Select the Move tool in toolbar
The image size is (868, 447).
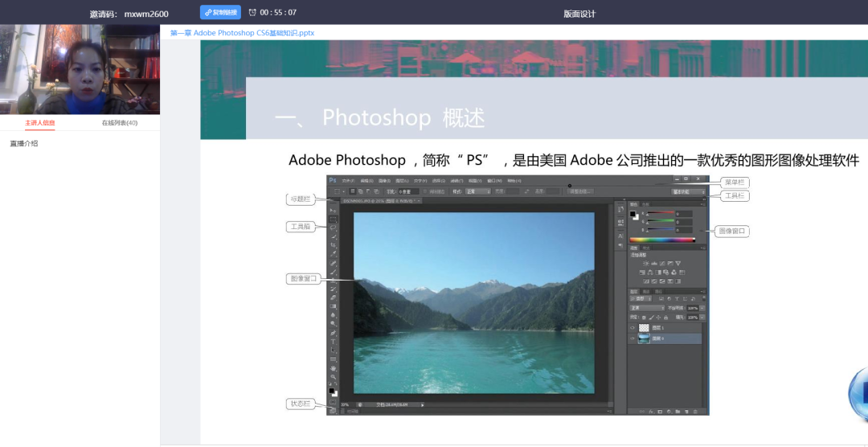click(x=333, y=210)
